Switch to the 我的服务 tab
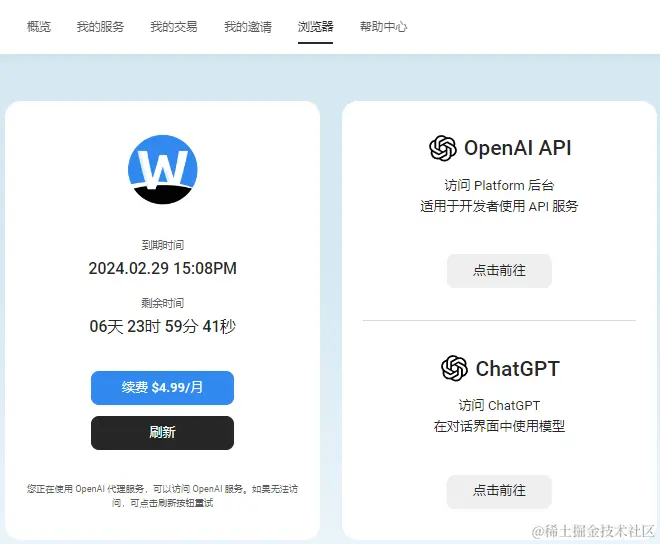The image size is (660, 544). 100,27
